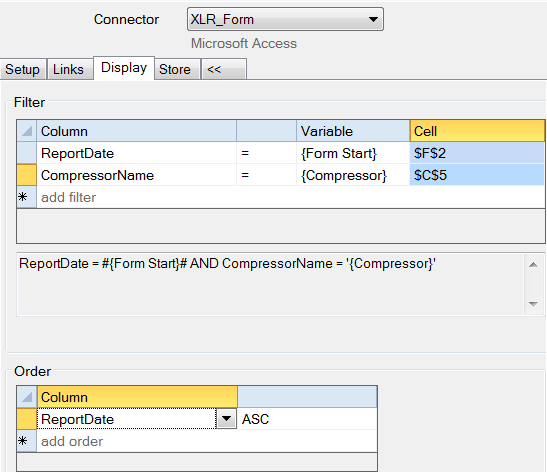Switch to the Setup tab
The image size is (547, 474).
point(23,69)
